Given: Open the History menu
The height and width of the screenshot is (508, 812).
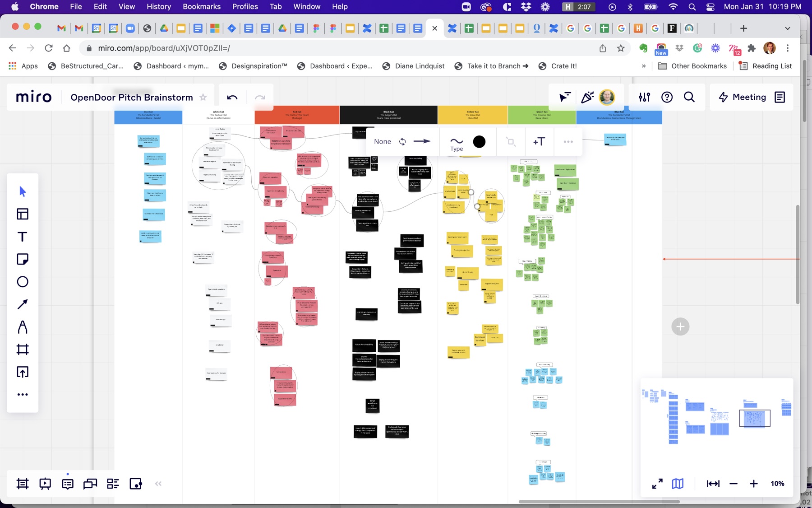Looking at the screenshot, I should click(x=159, y=6).
